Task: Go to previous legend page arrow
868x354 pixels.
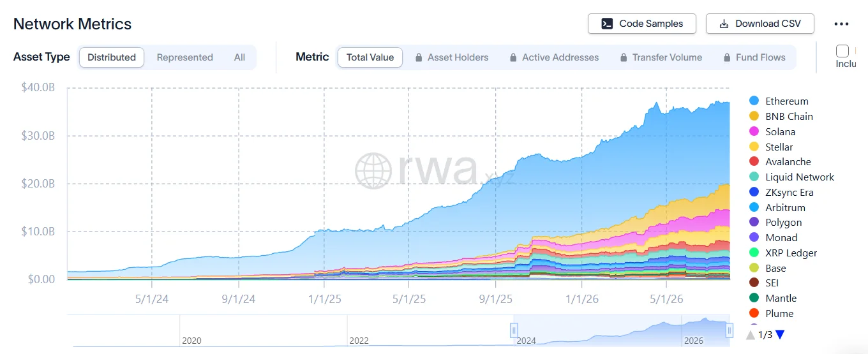Action: (x=751, y=335)
